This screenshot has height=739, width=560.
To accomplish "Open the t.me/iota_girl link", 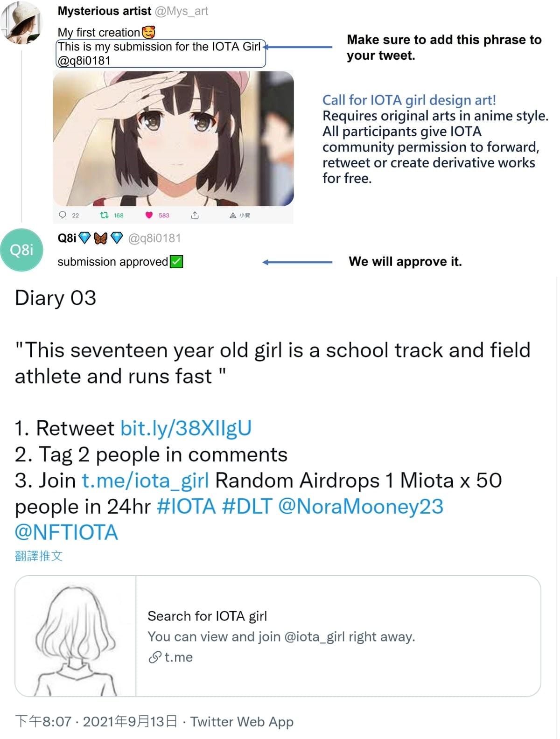I will [x=145, y=481].
